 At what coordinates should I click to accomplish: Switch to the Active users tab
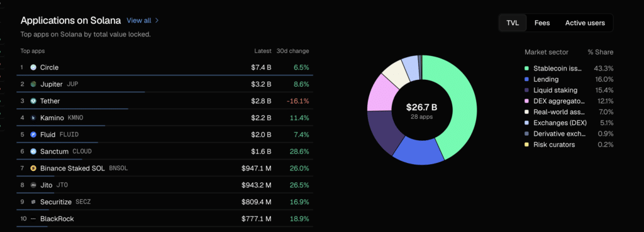tap(585, 23)
